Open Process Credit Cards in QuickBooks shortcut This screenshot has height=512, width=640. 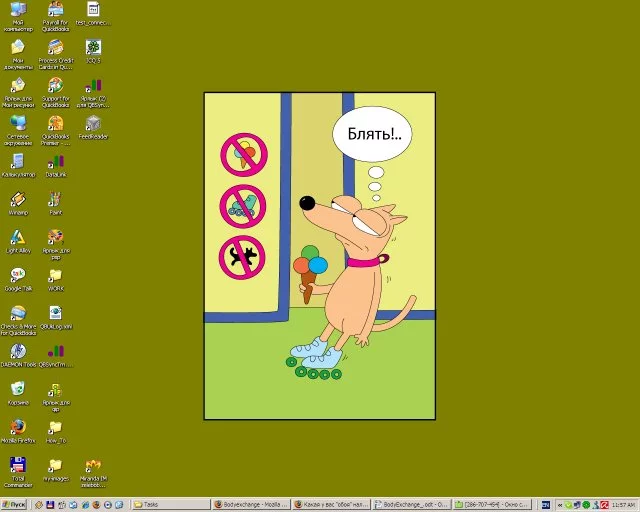pyautogui.click(x=56, y=54)
